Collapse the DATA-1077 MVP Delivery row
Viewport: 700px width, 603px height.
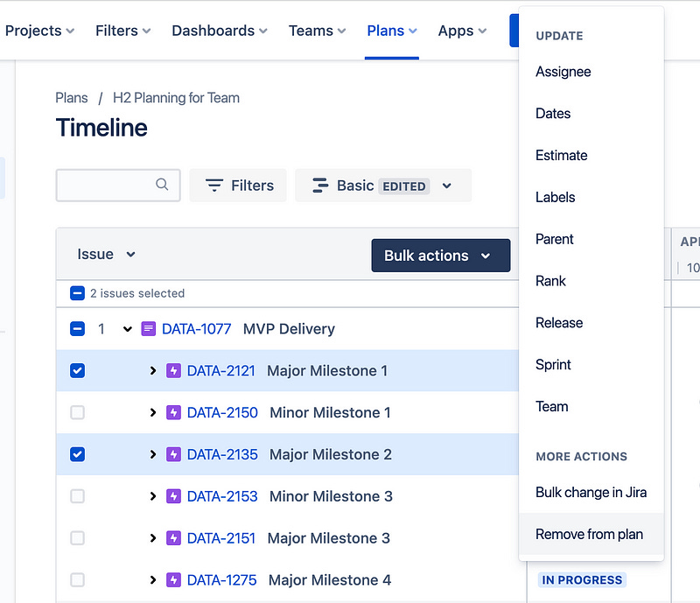[x=128, y=329]
